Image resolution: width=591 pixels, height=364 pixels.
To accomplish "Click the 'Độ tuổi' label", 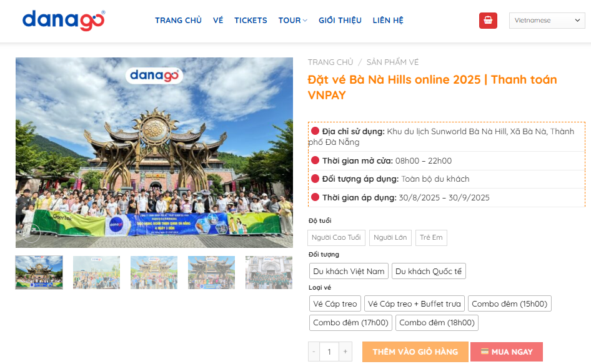I will [320, 221].
